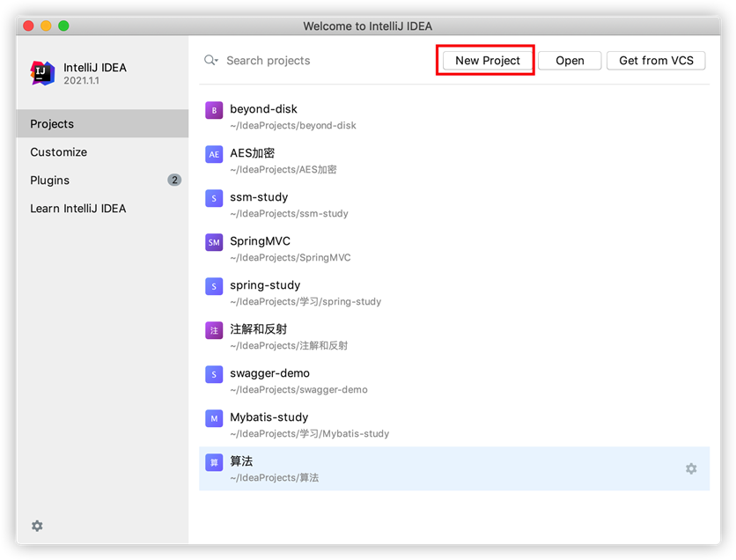This screenshot has width=736, height=560.
Task: Open the Mybatis-study project
Action: [x=454, y=424]
